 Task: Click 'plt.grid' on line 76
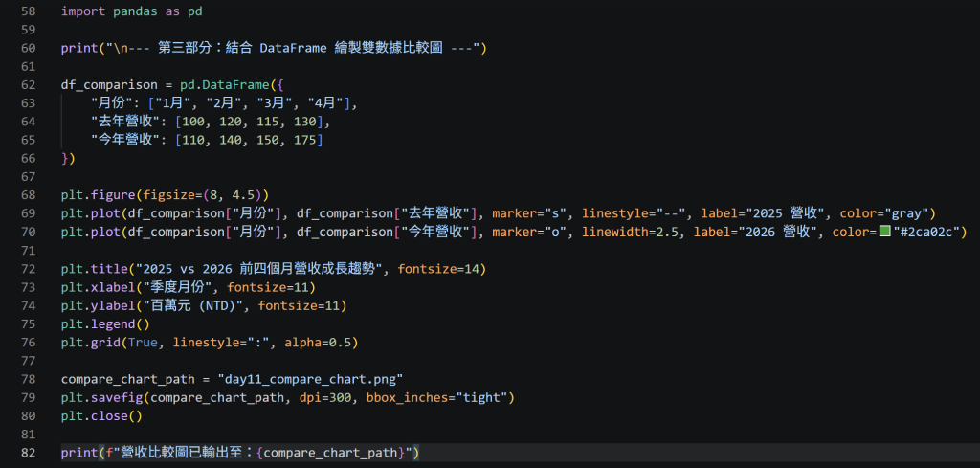pyautogui.click(x=91, y=343)
